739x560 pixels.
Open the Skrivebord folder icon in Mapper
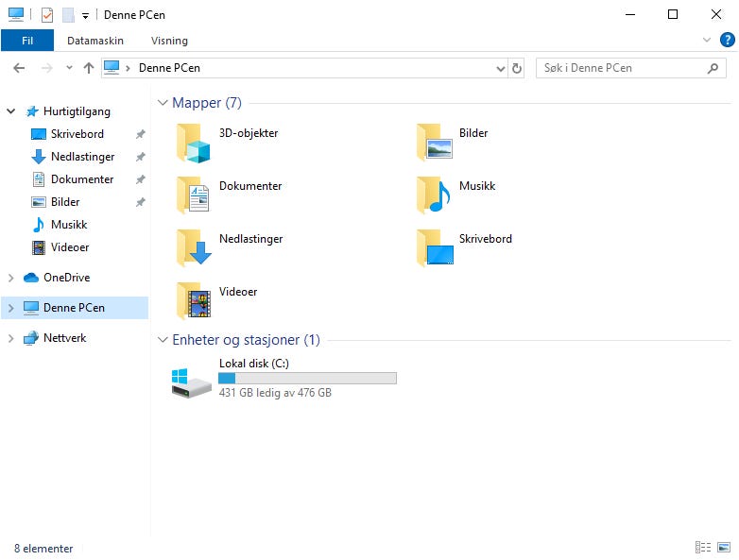[435, 248]
